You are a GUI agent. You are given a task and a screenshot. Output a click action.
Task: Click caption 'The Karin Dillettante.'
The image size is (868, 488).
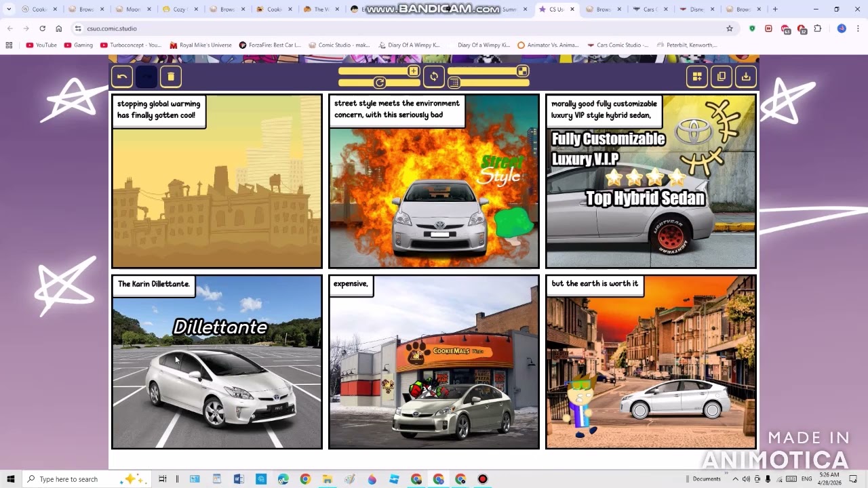click(154, 286)
